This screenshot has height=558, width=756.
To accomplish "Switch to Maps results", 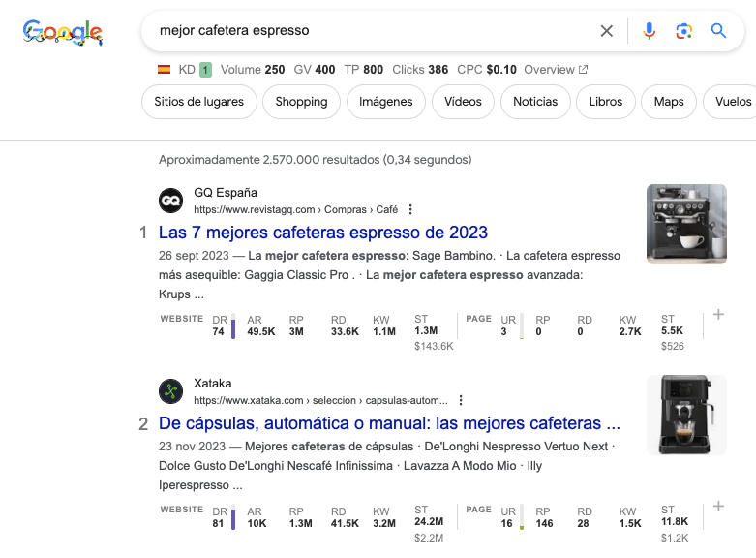I will (x=669, y=102).
